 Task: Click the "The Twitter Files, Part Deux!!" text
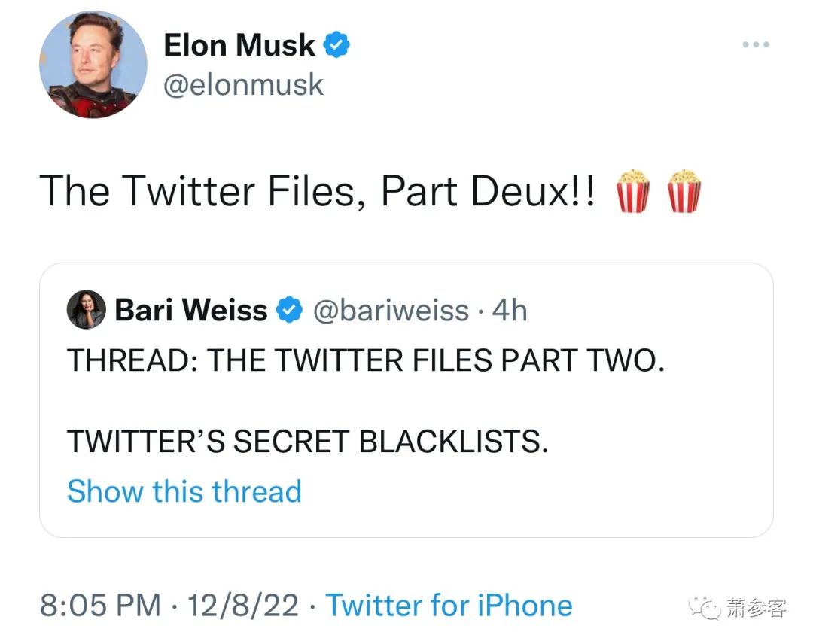(317, 191)
